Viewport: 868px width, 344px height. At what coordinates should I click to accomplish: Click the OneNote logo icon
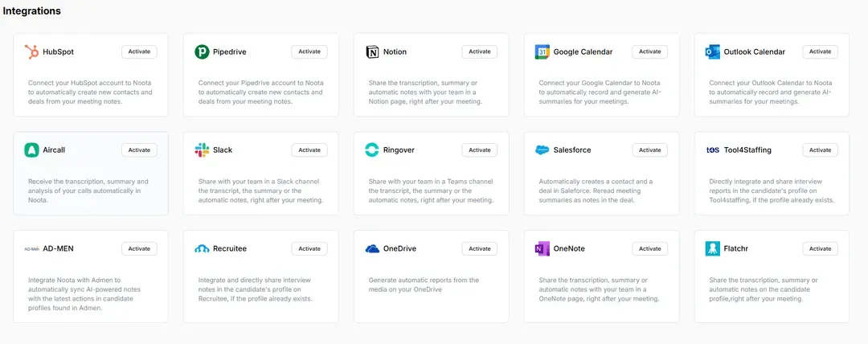[x=542, y=248]
